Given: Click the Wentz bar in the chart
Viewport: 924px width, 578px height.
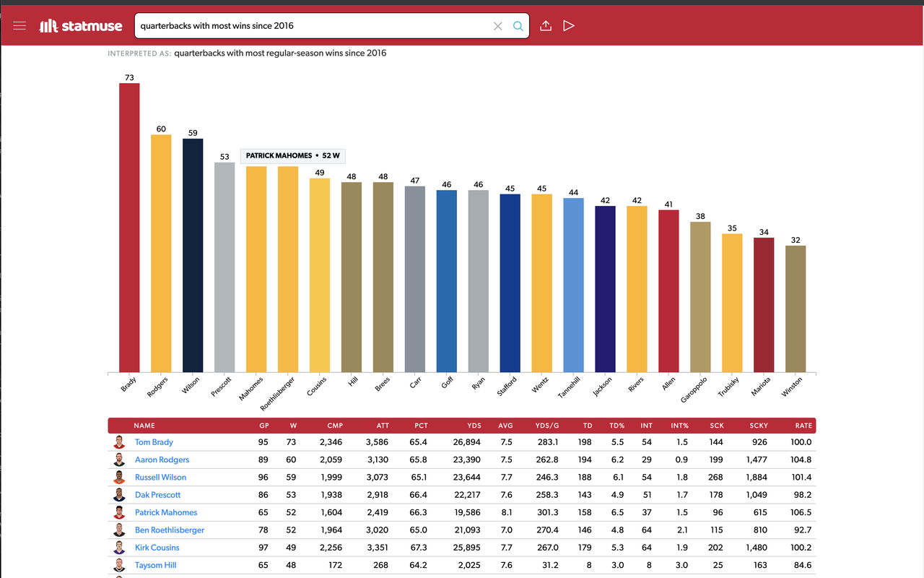Looking at the screenshot, I should click(542, 283).
